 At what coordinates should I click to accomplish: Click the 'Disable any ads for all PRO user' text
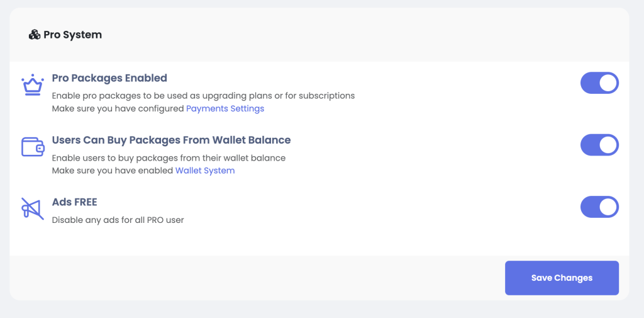point(118,220)
